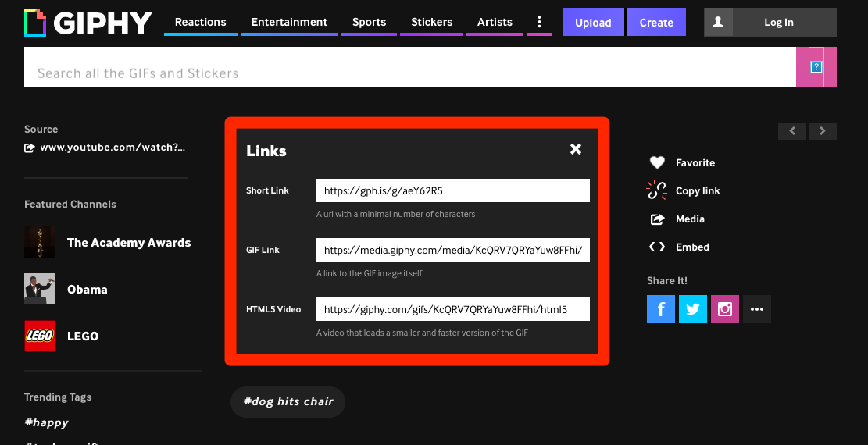The image size is (868, 445).
Task: Open the Obama channel link
Action: [87, 290]
